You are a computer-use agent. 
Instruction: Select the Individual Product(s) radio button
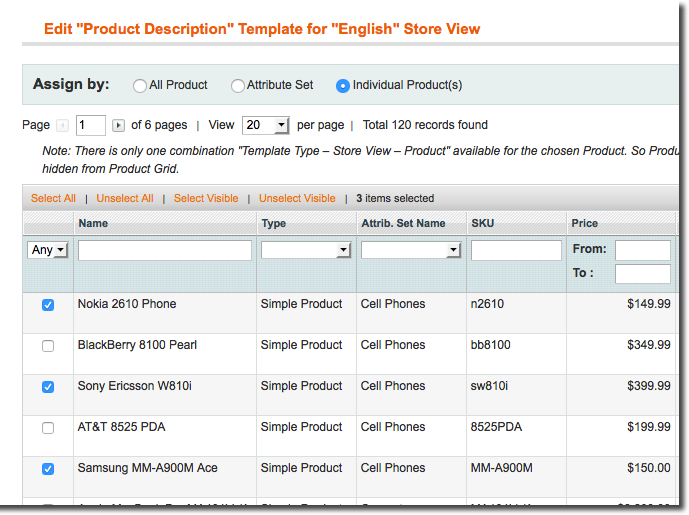tap(343, 86)
